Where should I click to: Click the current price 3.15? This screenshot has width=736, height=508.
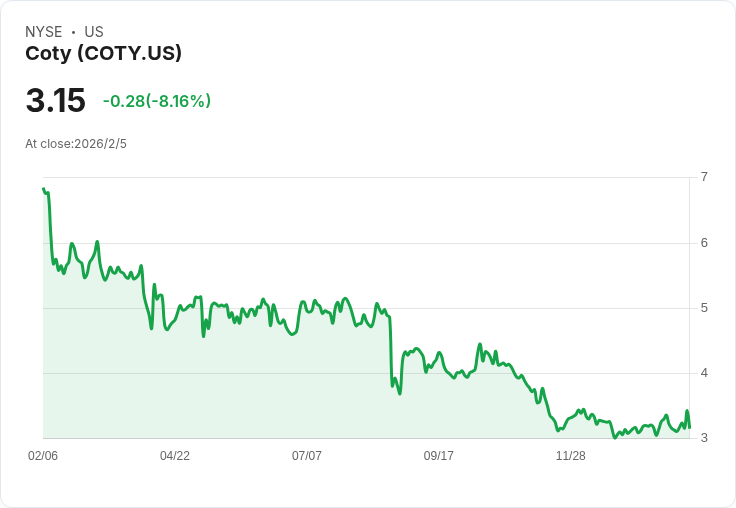coord(55,101)
